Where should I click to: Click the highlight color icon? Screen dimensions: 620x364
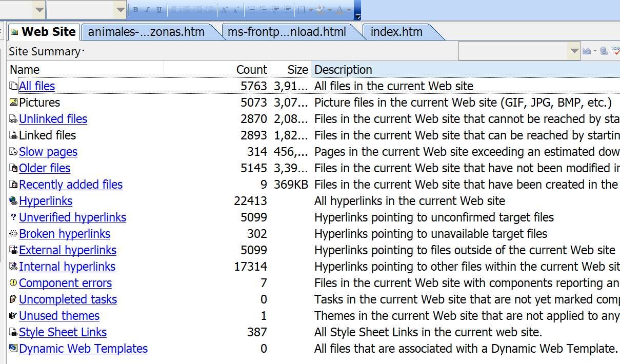(x=320, y=10)
